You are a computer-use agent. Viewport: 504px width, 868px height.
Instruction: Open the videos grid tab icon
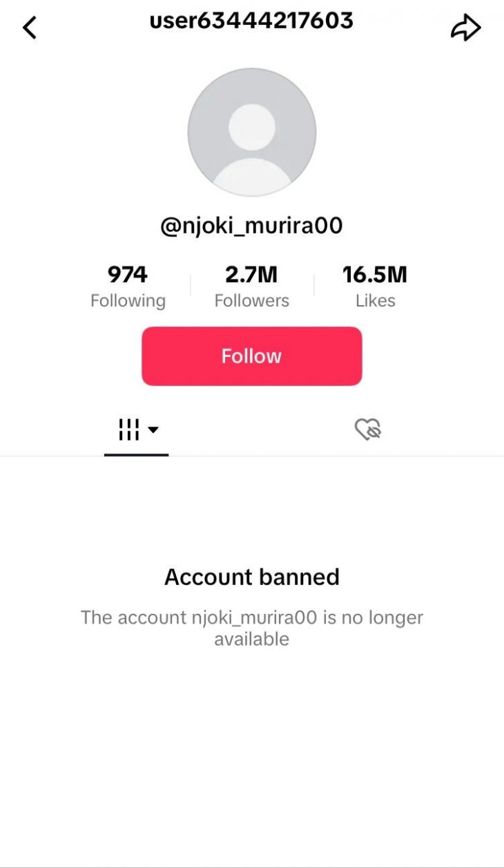tap(129, 430)
